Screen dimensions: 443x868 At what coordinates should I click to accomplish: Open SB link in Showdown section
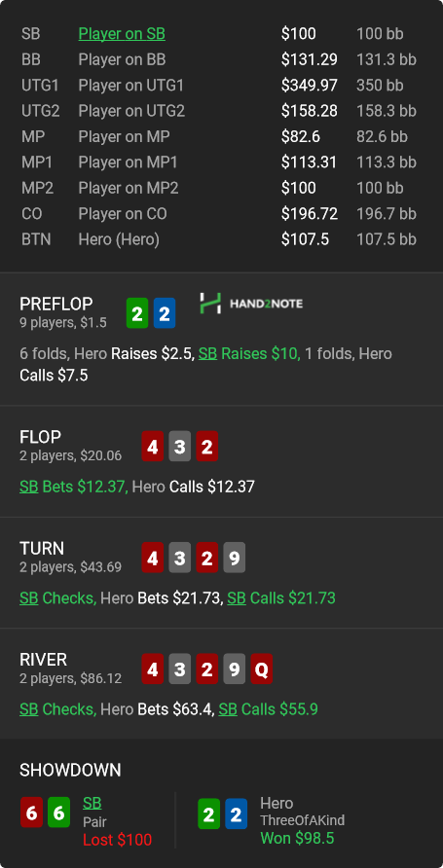click(x=92, y=803)
